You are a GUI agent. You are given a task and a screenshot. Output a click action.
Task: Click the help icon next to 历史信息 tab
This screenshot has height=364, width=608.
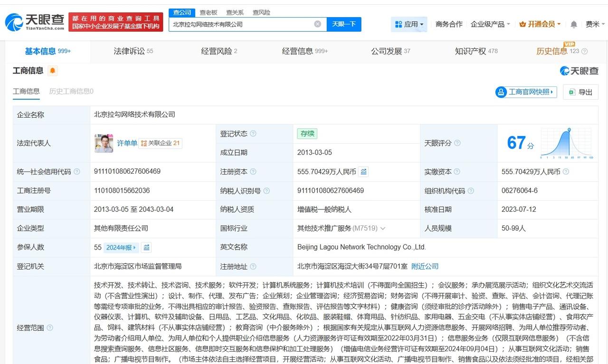(x=585, y=51)
